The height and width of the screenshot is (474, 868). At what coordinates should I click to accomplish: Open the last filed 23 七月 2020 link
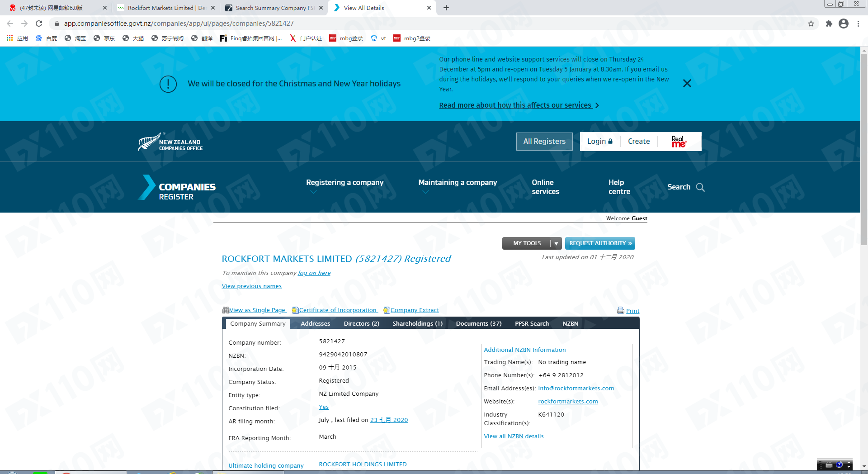coord(389,420)
